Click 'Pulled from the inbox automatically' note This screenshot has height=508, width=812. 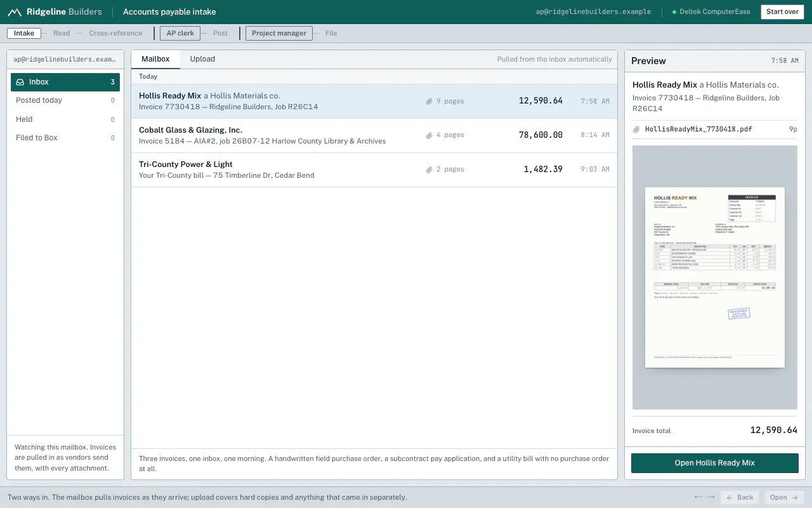click(554, 60)
